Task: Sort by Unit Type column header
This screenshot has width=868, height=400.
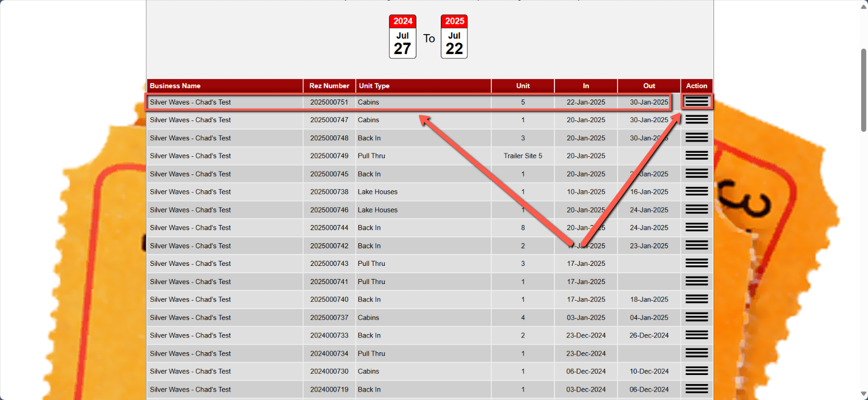Action: (424, 86)
